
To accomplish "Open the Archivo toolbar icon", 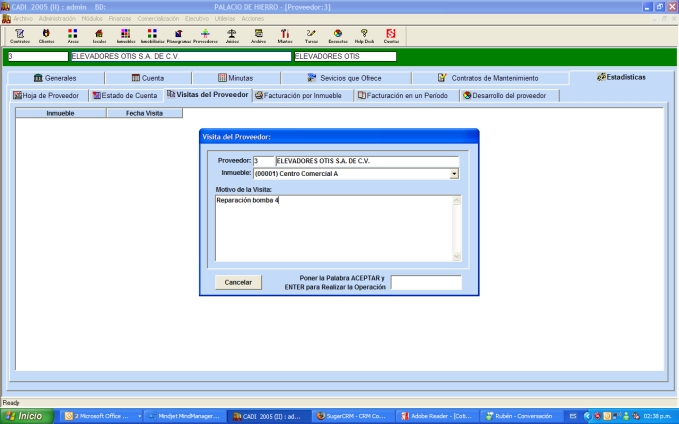I will 258,35.
